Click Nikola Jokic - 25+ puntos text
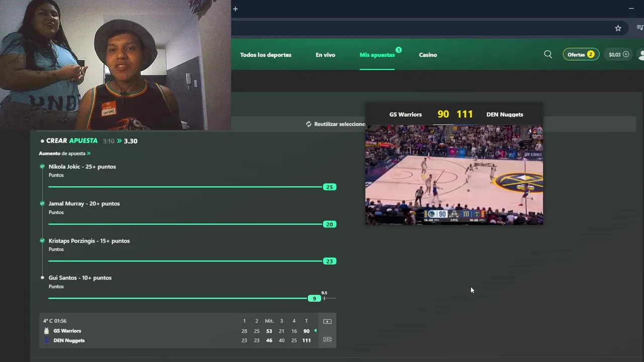This screenshot has width=644, height=362. 82,166
